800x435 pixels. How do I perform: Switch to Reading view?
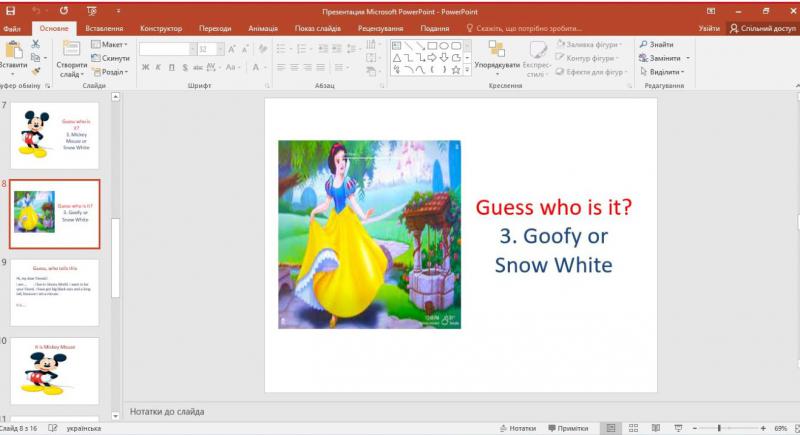pyautogui.click(x=656, y=428)
